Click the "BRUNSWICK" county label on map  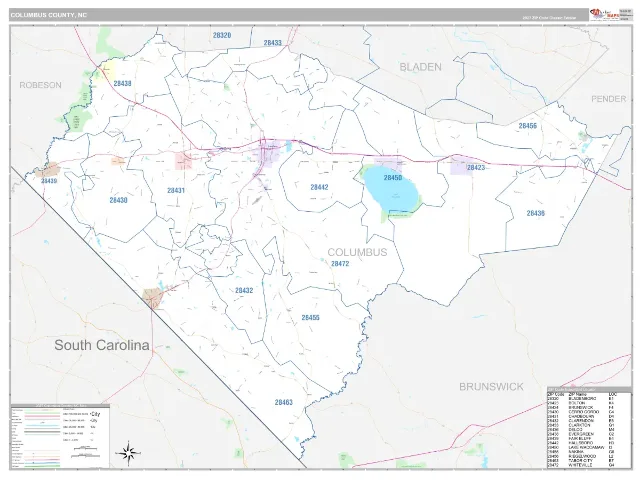[x=491, y=387]
